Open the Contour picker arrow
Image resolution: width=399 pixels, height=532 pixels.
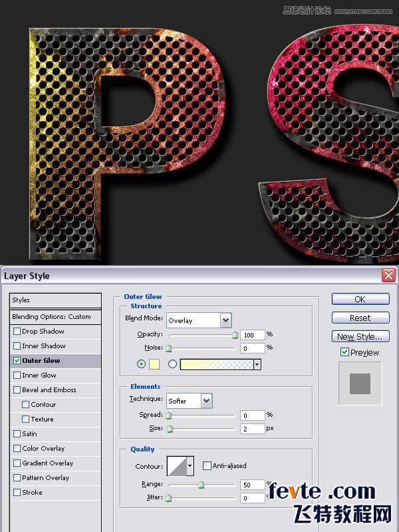[190, 466]
